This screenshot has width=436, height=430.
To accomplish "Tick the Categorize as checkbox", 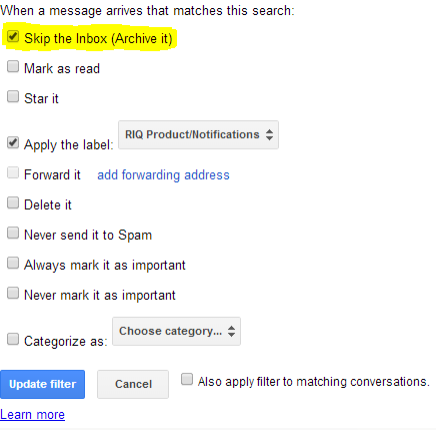I will pyautogui.click(x=13, y=339).
